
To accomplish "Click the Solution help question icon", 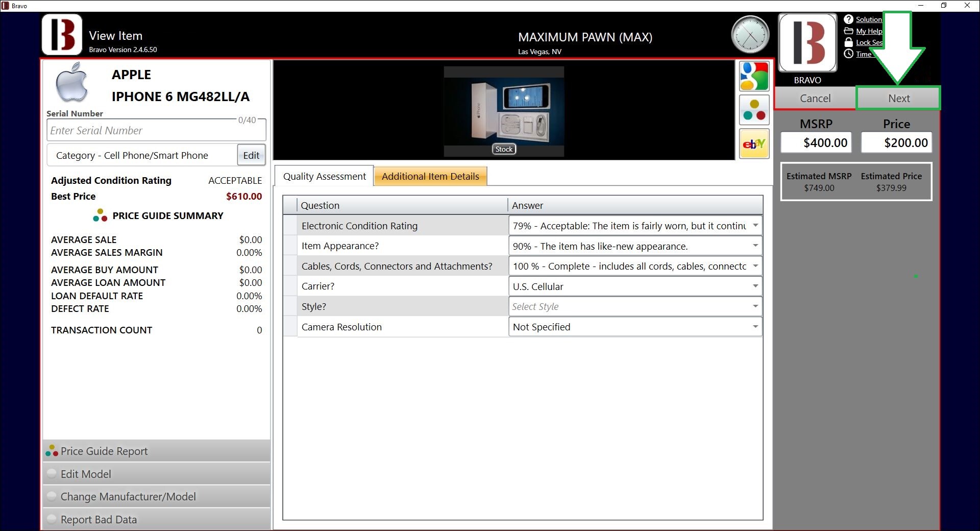I will (x=848, y=19).
